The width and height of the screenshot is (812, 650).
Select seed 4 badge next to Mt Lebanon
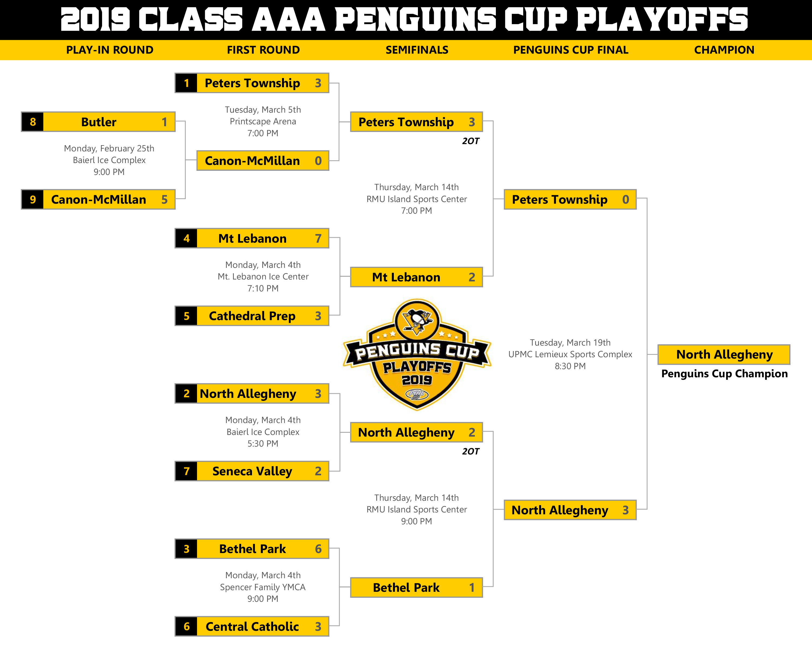pyautogui.click(x=186, y=238)
